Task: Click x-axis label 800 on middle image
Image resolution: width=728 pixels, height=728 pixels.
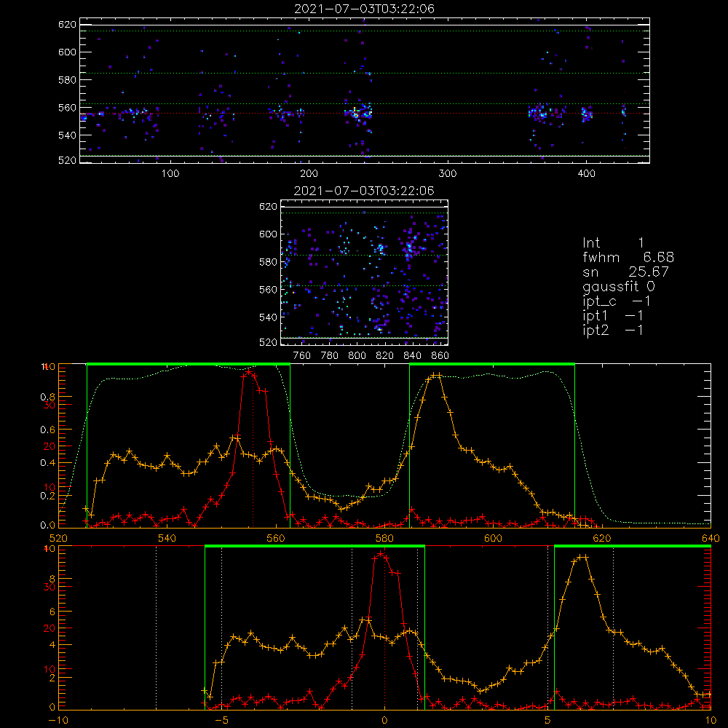Action: click(357, 356)
